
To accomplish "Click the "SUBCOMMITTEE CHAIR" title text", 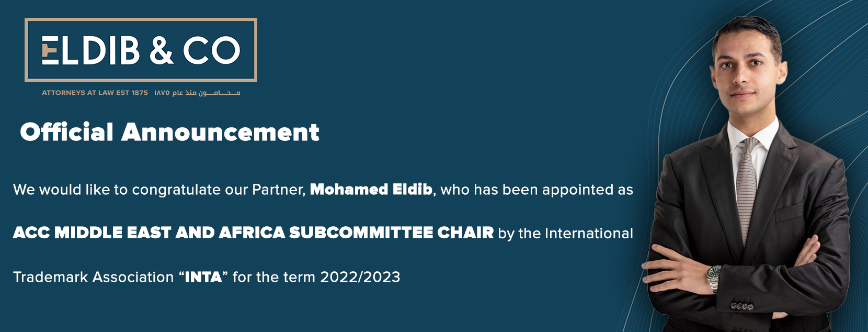I will tap(391, 233).
